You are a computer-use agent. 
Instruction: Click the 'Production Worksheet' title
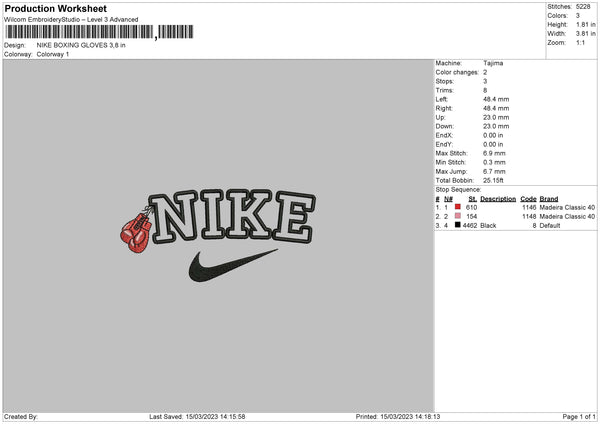55,8
